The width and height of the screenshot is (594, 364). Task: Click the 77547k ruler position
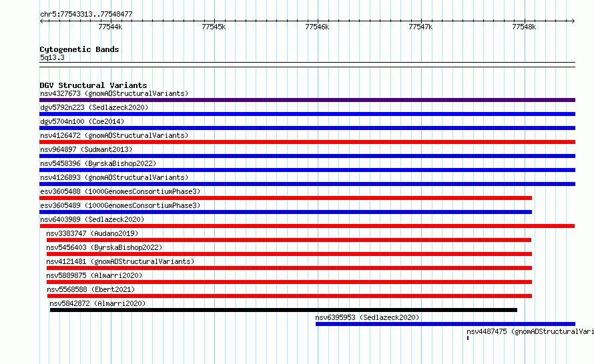(x=420, y=27)
